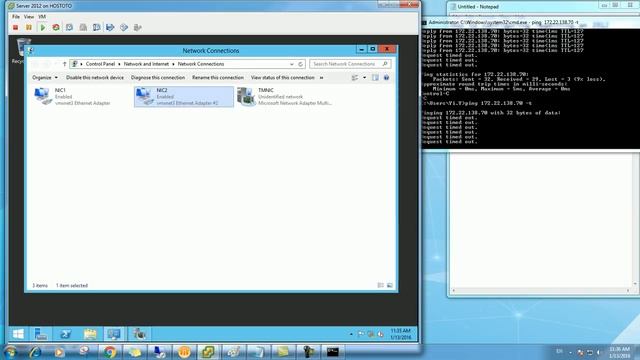Click Diagnose this connection
The height and width of the screenshot is (360, 640).
coord(158,78)
